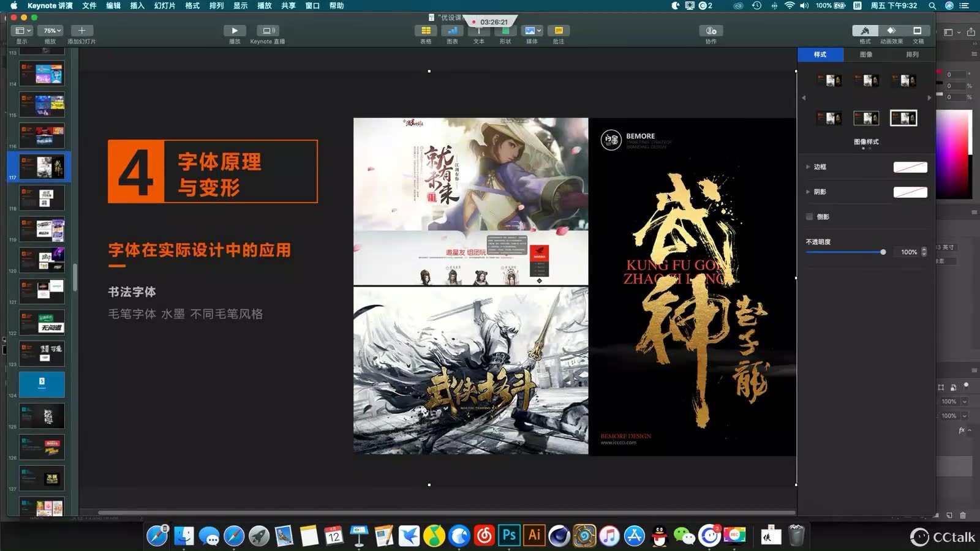The image size is (980, 551).
Task: Click the 字体原理与变形 title text on slide
Action: point(219,174)
